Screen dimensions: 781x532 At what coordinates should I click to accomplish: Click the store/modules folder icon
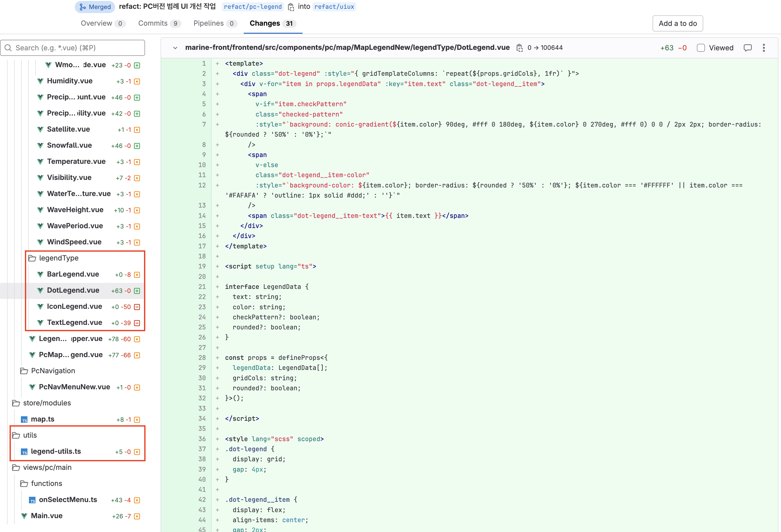tap(16, 403)
